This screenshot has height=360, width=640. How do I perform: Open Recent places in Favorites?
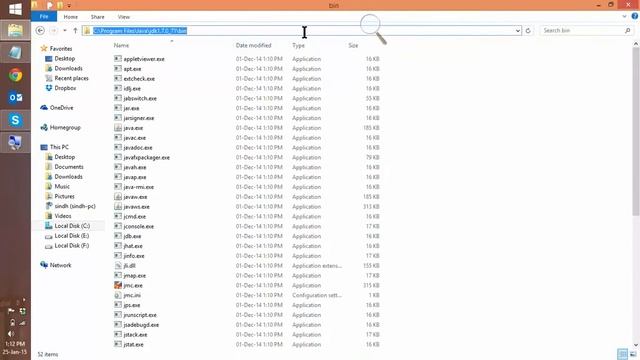click(71, 78)
